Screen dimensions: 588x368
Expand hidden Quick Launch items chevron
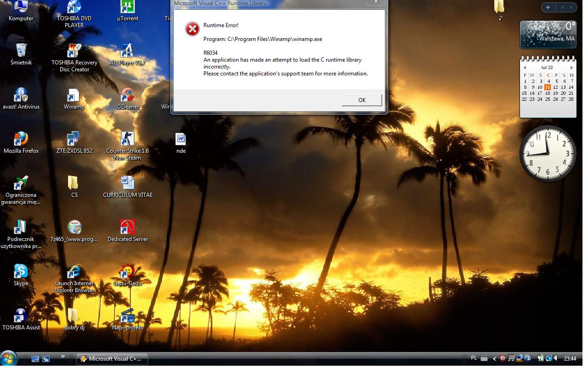63,356
